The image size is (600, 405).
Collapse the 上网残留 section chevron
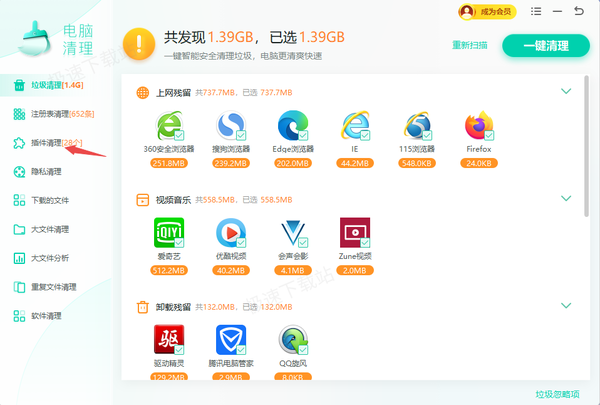[x=566, y=91]
